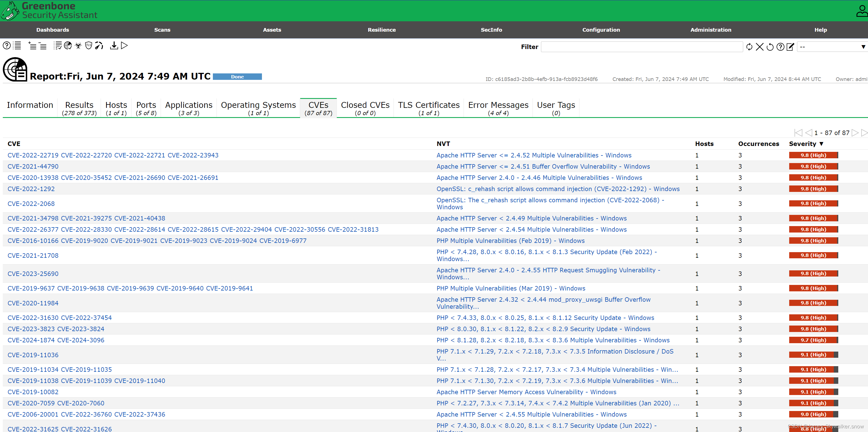
Task: Trigger alert with play arrow icon
Action: pyautogui.click(x=124, y=46)
